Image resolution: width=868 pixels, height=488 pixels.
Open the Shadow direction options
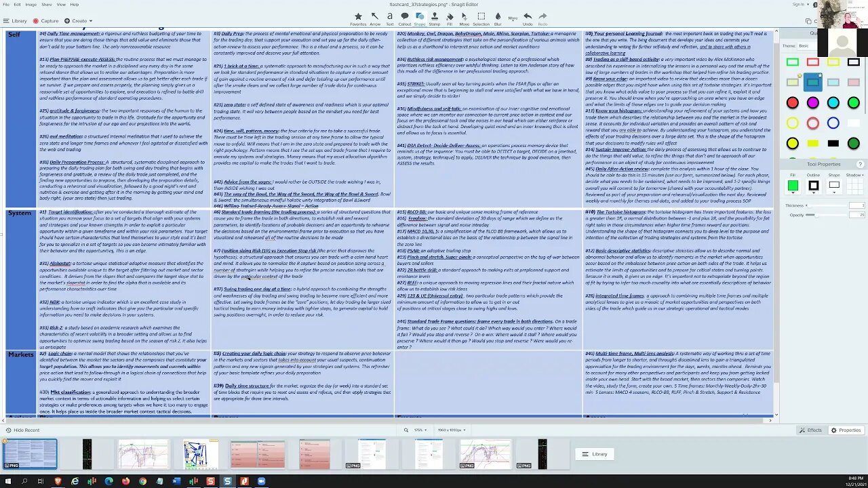[854, 186]
